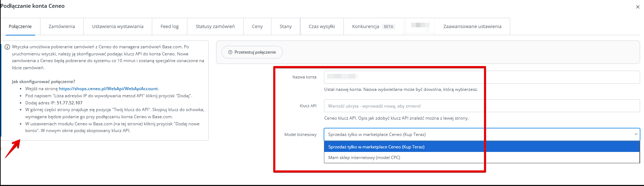Image resolution: width=644 pixels, height=186 pixels.
Task: Open the Konkurencja BETA tab
Action: point(373,27)
